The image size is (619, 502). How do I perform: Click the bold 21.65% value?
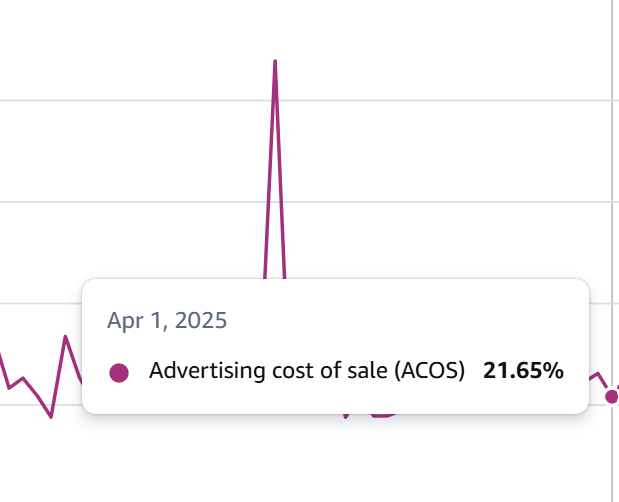pos(523,371)
